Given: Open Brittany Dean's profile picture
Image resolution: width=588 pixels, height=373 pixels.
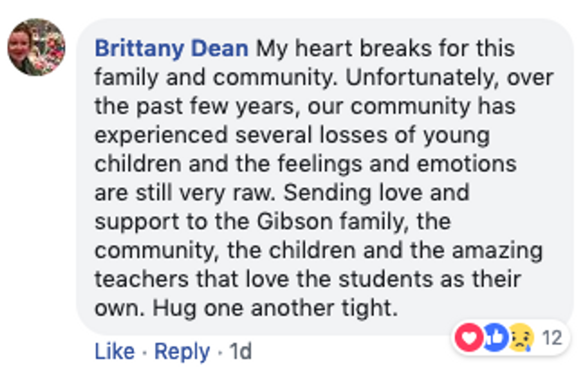Looking at the screenshot, I should point(36,47).
